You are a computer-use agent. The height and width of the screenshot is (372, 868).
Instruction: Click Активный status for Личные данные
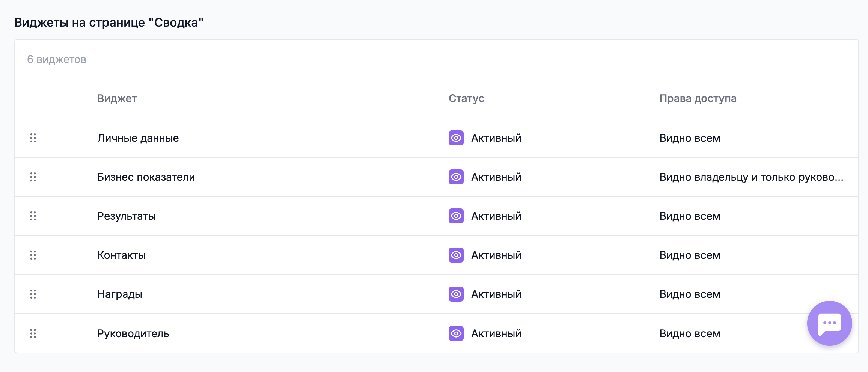[x=496, y=138]
